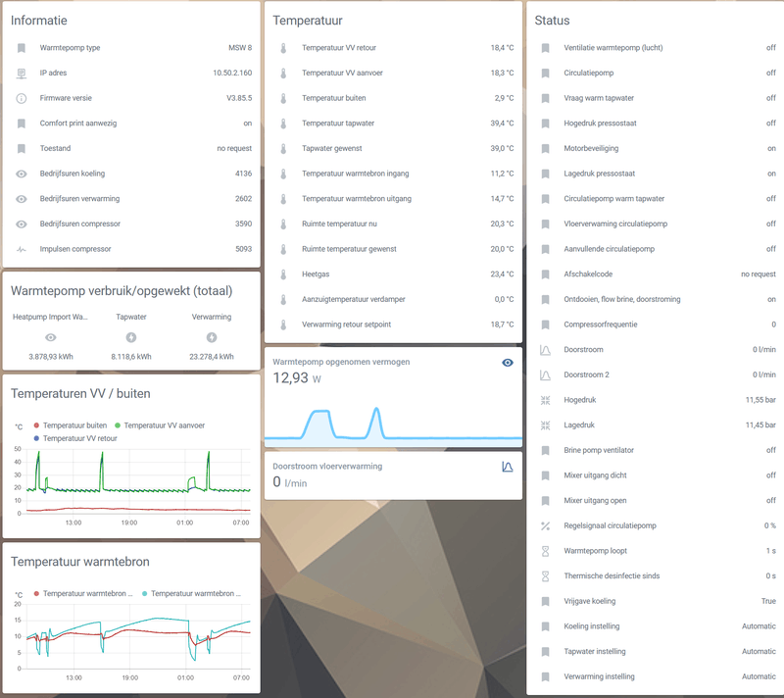Click the Hogedruk gauge icon
Viewport: 784px width, 698px height.
546,400
